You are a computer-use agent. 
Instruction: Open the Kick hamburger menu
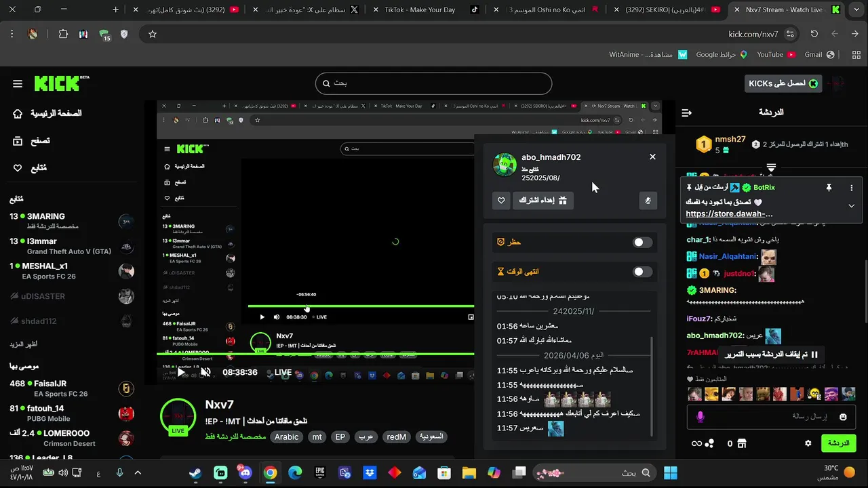18,84
